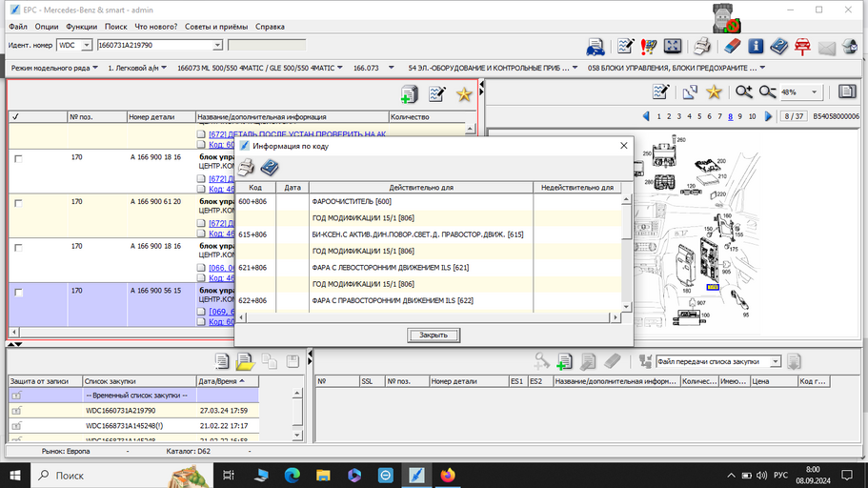Open help book in code dialog
Screen dimensions: 868x488
[x=270, y=168]
